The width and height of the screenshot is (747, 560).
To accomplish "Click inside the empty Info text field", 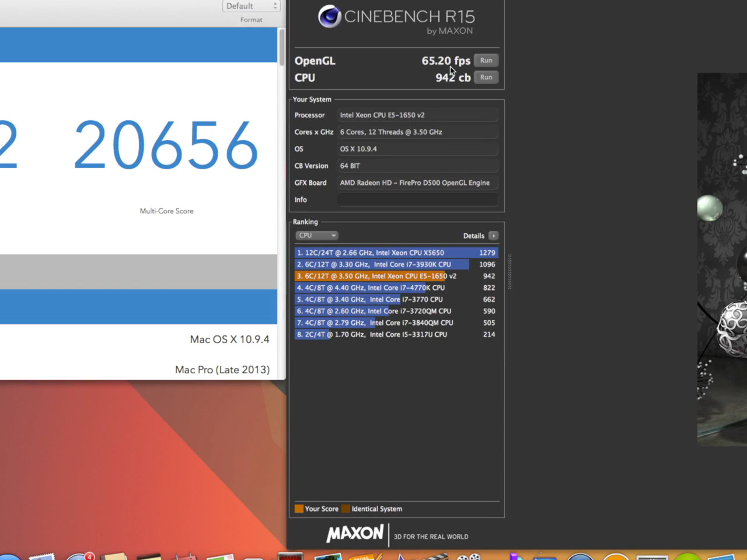I will (417, 199).
